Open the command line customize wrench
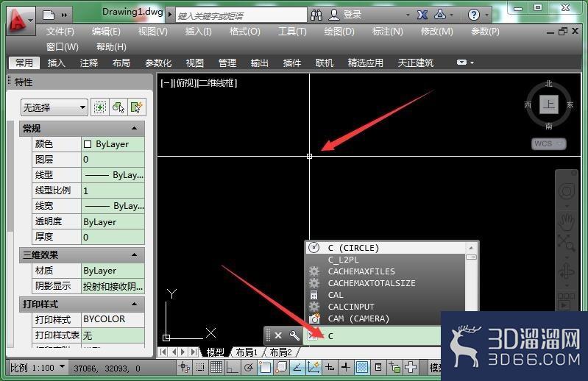 [x=294, y=335]
